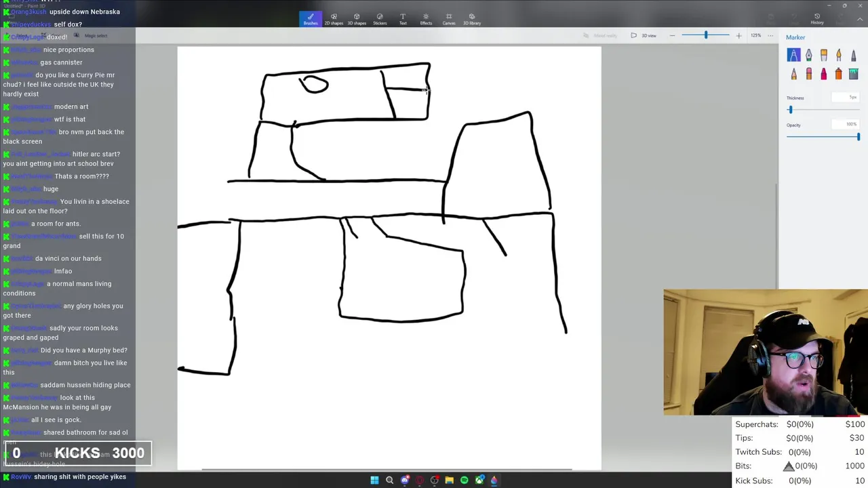Click the webcam overlay thumbnail

point(766,352)
